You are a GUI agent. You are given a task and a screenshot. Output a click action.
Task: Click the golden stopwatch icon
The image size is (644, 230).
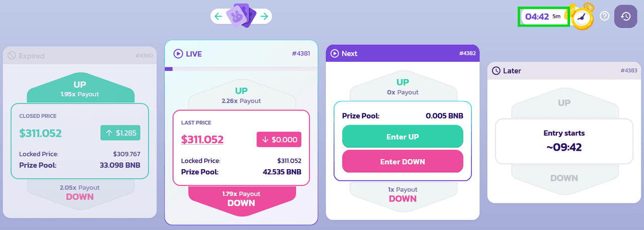pyautogui.click(x=582, y=17)
